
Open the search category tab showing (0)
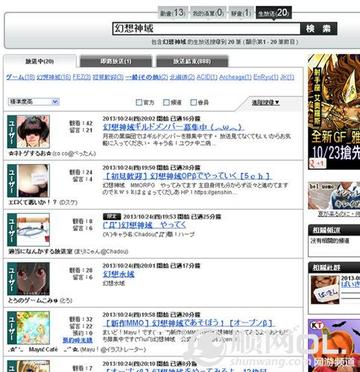click(208, 13)
